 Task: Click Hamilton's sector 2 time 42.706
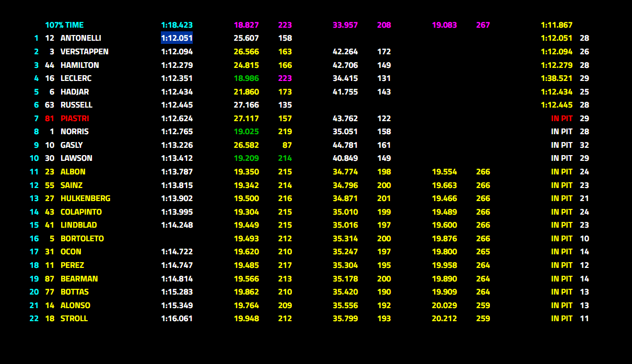click(x=345, y=65)
